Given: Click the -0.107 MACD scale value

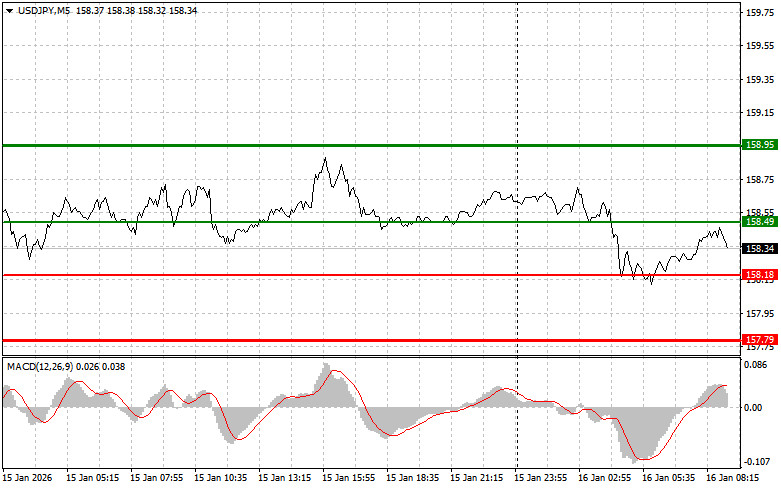Looking at the screenshot, I should click(756, 462).
